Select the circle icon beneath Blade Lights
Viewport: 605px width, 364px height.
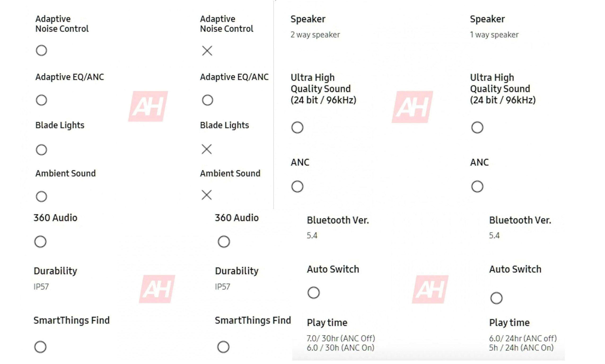[41, 150]
